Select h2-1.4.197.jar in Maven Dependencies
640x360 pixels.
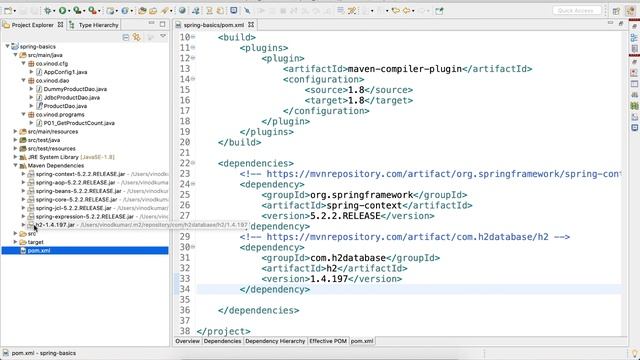coord(55,225)
